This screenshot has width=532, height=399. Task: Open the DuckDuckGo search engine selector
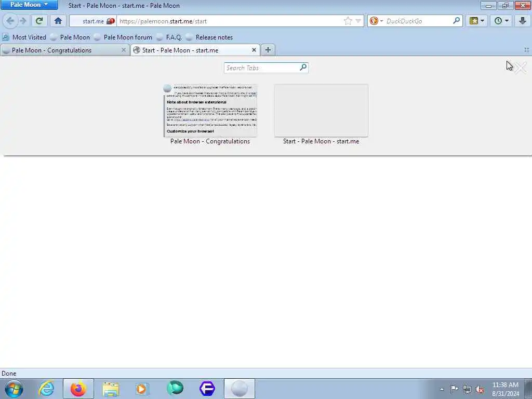(376, 21)
